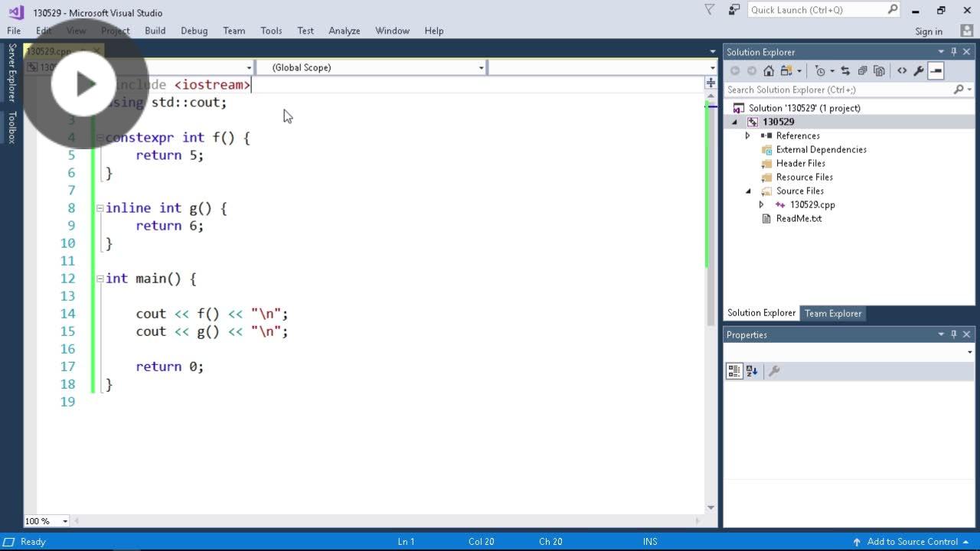
Task: Open Property Pages wrench in Properties panel
Action: (x=774, y=371)
